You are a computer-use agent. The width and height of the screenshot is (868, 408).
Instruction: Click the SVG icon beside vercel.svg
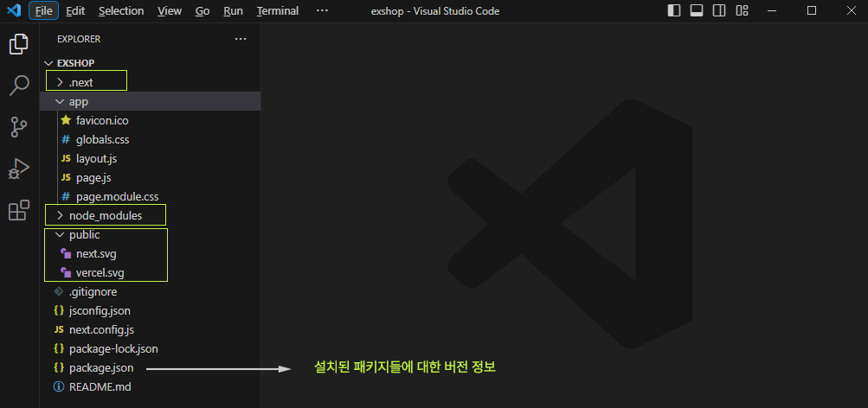pyautogui.click(x=66, y=272)
